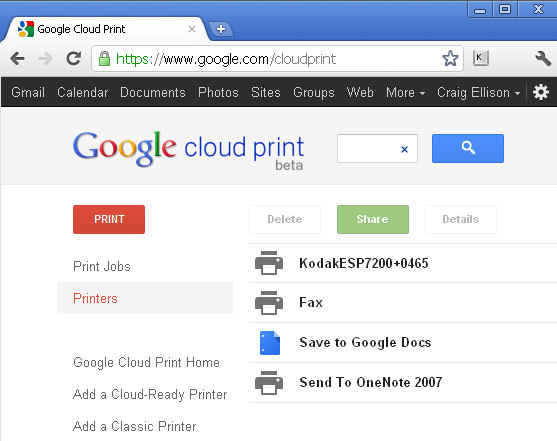This screenshot has height=441, width=557.
Task: Open the Google Cloud Print Home link
Action: point(146,362)
